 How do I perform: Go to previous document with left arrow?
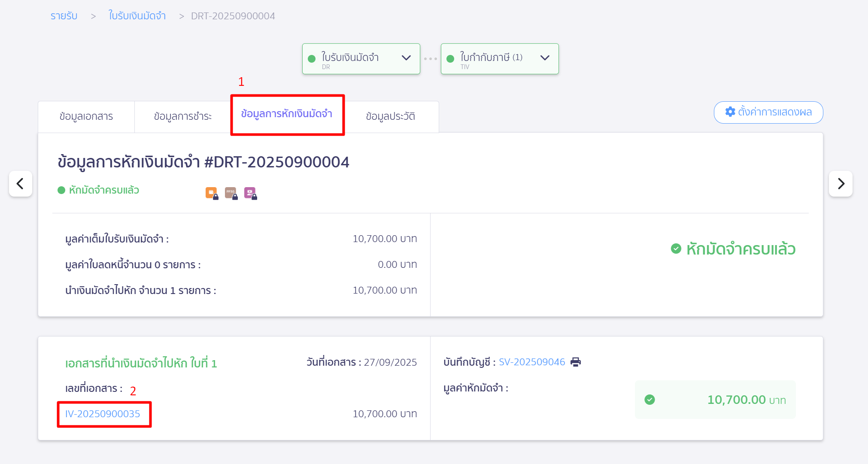pos(20,184)
